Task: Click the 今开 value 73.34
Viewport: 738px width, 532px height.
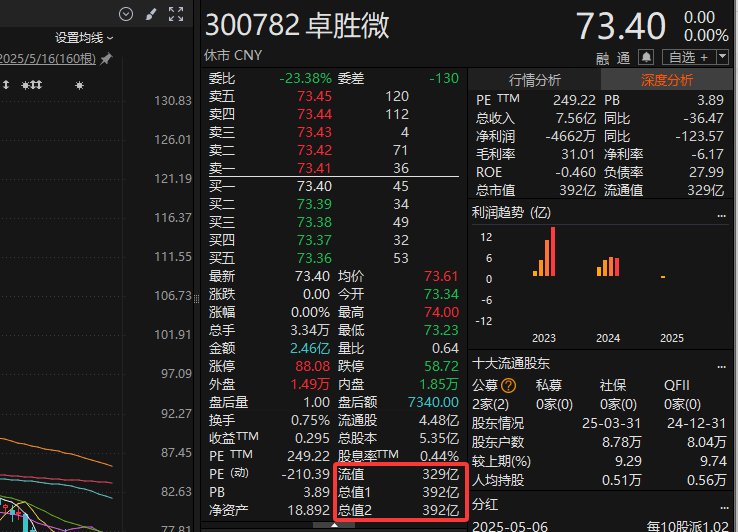Action: pyautogui.click(x=441, y=294)
